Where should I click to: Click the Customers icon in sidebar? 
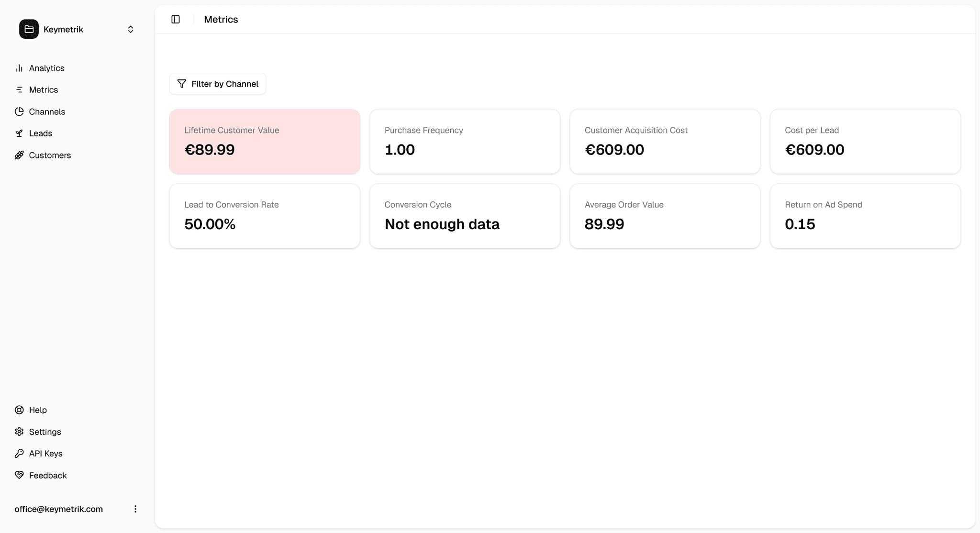[19, 155]
